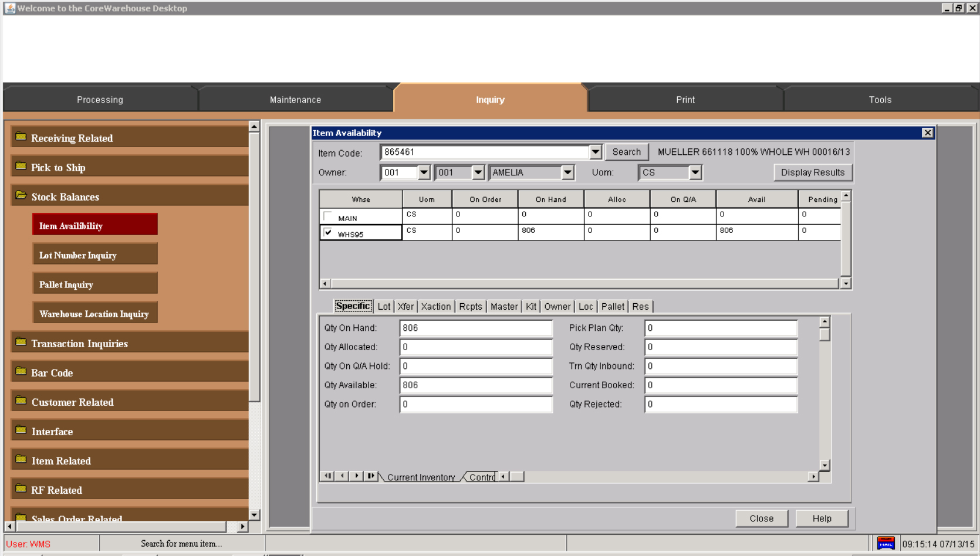Advance to last record with the last-record arrow

(x=370, y=476)
